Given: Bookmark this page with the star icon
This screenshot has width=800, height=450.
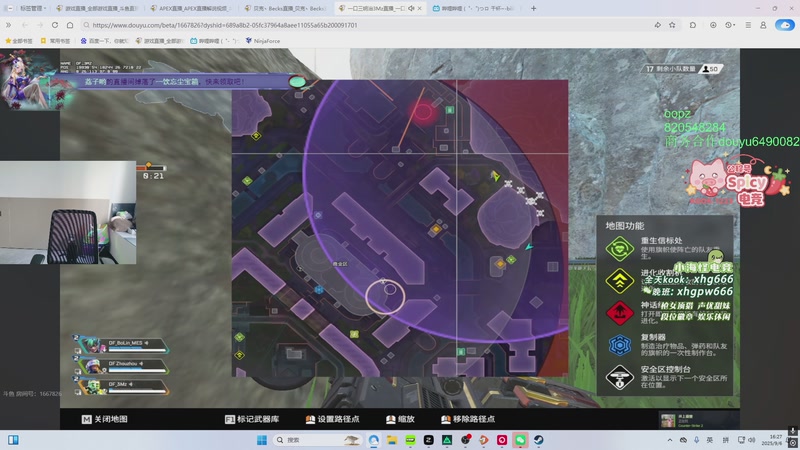Looking at the screenshot, I should click(x=672, y=25).
